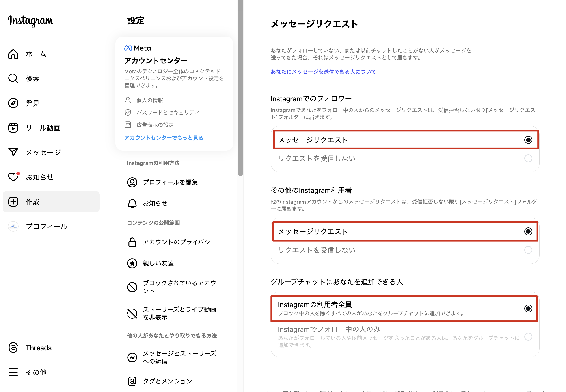Open メッセージ in the sidebar

tap(51, 152)
